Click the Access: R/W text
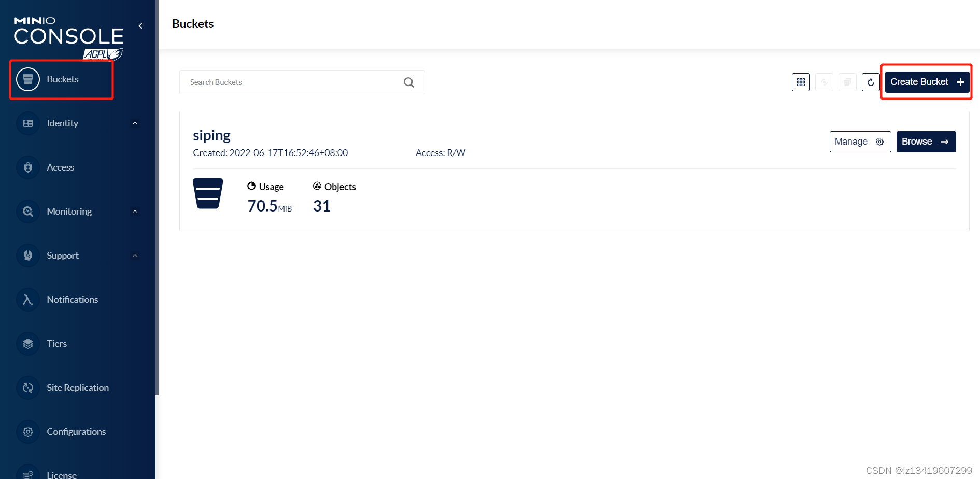The height and width of the screenshot is (479, 980). pyautogui.click(x=441, y=153)
